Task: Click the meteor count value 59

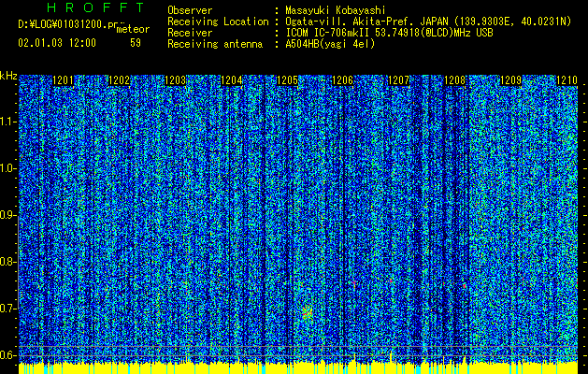Action: [136, 43]
